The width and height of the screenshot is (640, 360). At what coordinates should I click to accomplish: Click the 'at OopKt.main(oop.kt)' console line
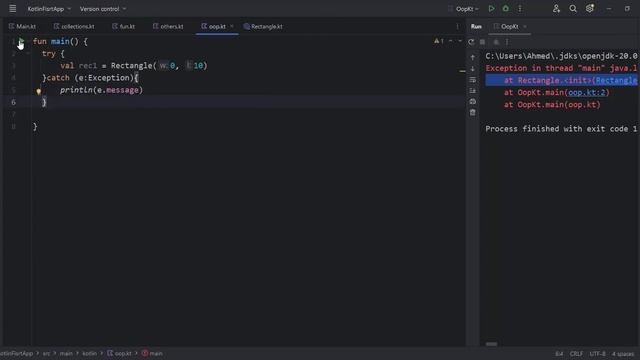point(552,104)
